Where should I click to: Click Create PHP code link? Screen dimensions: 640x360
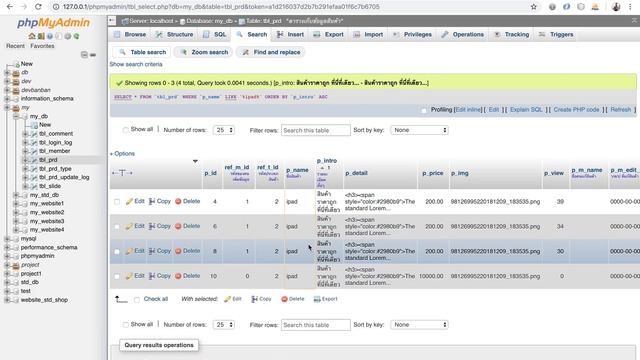576,110
